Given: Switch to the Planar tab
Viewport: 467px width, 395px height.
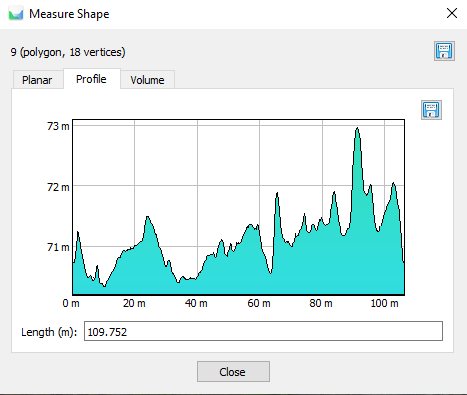Looking at the screenshot, I should point(37,80).
